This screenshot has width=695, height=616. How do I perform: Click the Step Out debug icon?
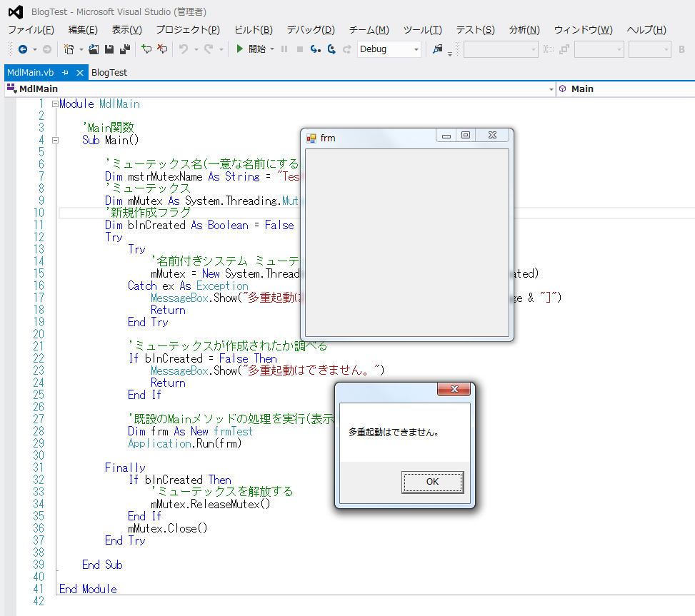346,49
